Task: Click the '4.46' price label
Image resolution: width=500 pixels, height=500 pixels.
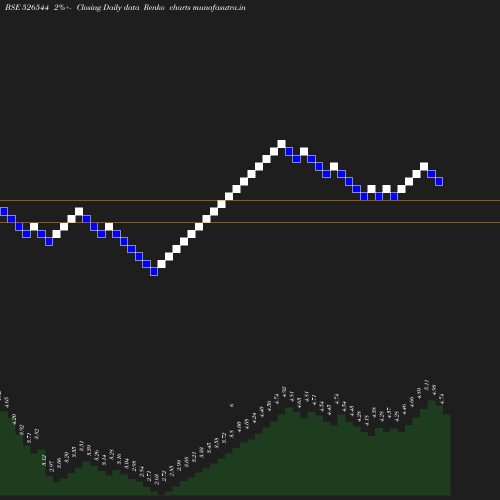Action: [404, 409]
